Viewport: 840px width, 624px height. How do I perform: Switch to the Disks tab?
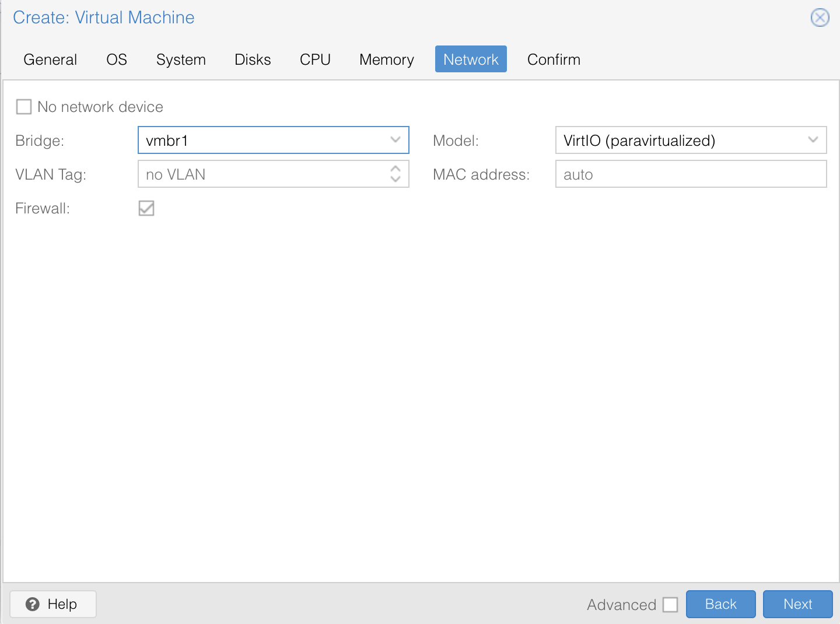click(252, 59)
